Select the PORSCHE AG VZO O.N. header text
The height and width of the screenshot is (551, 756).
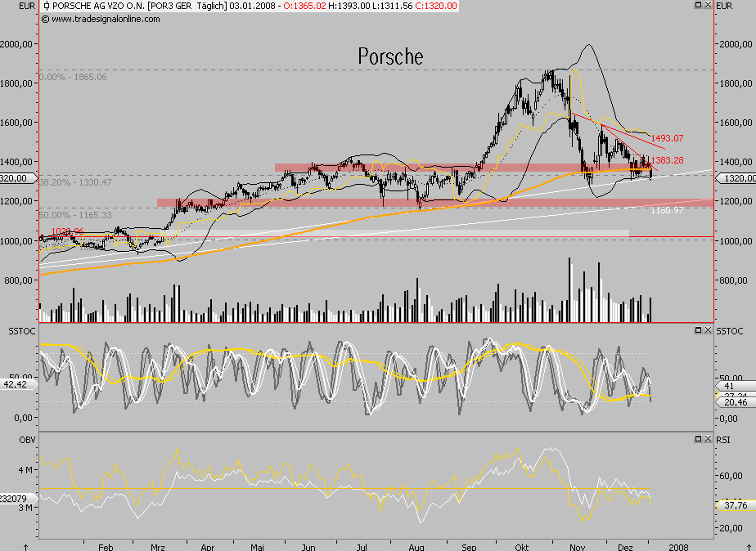99,6
